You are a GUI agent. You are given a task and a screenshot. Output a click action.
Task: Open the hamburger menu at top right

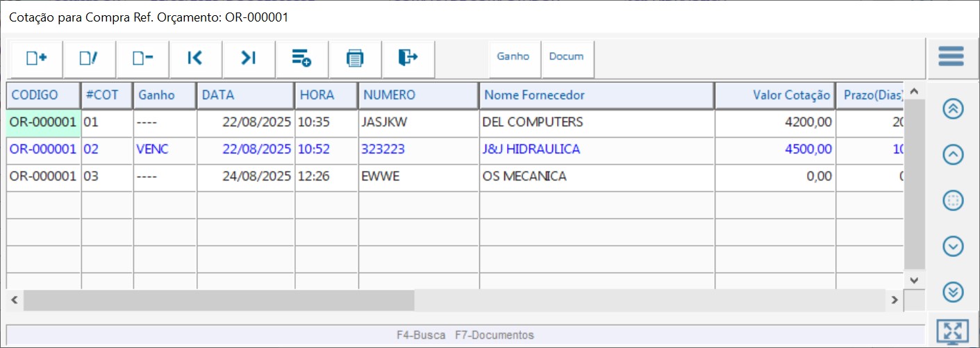tap(951, 56)
